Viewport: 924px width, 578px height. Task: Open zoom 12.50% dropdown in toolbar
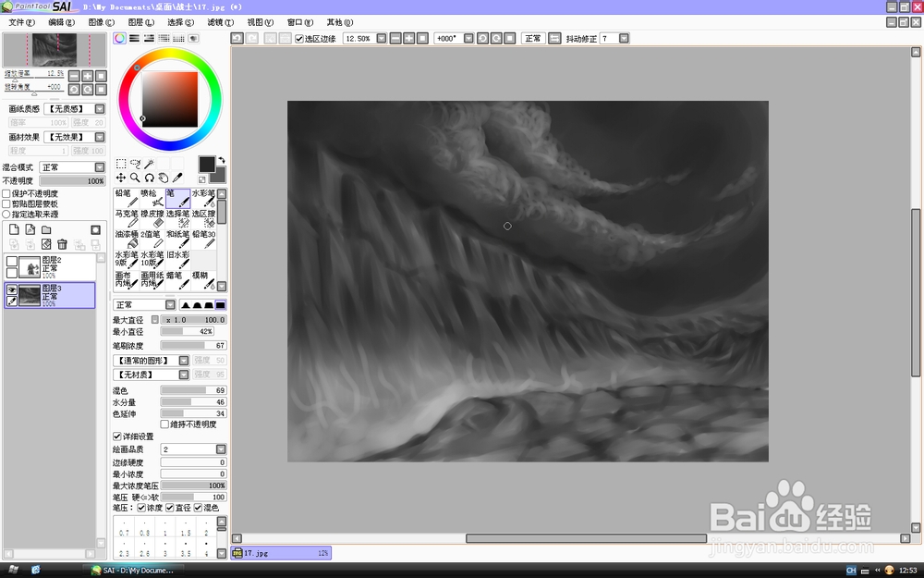tap(382, 38)
